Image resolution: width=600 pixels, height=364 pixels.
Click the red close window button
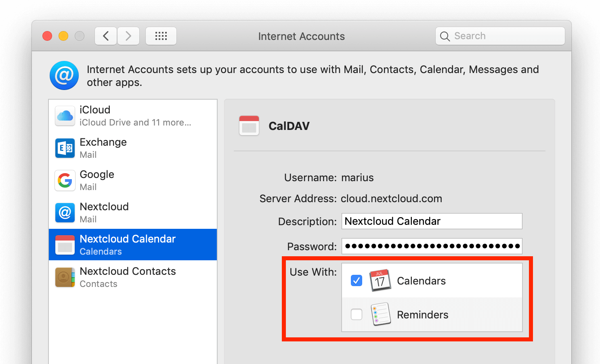click(x=47, y=36)
